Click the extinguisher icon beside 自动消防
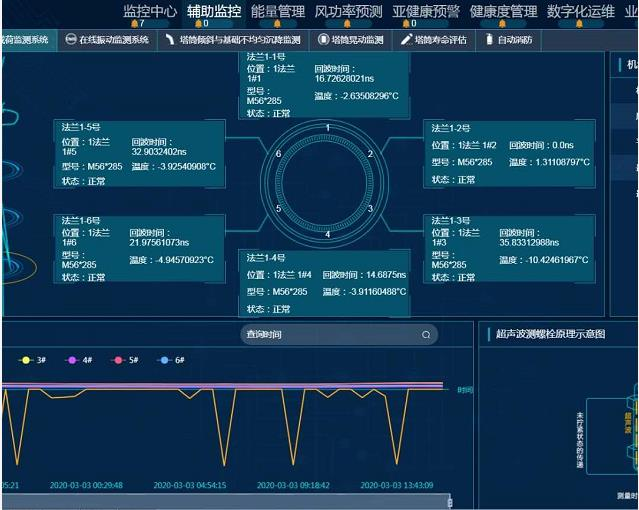Screen dimensions: 639x510 click(x=489, y=40)
